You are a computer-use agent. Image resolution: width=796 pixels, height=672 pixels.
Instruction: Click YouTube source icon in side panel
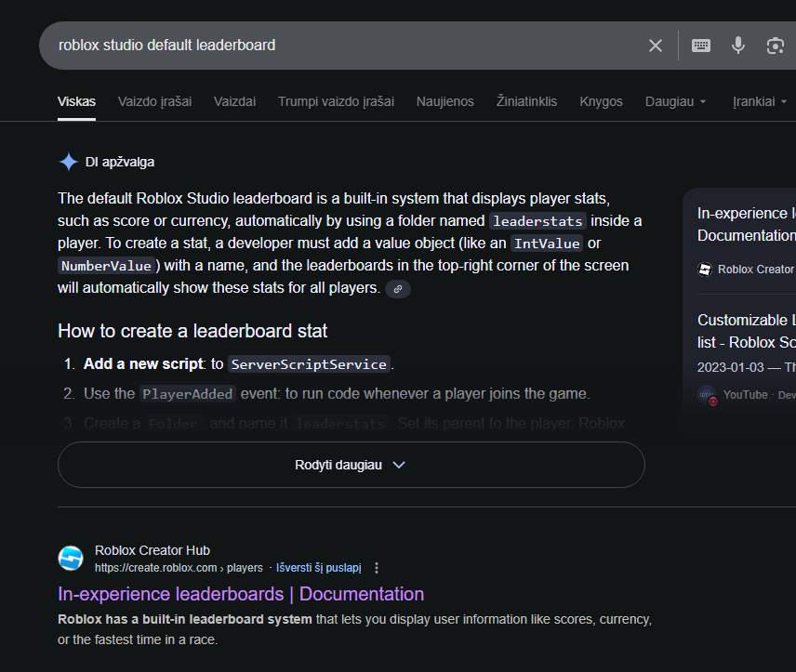(x=707, y=395)
